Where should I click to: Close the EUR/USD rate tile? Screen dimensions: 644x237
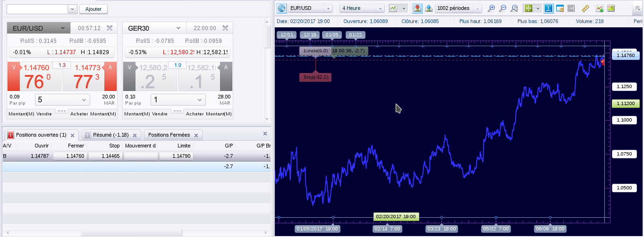click(x=110, y=28)
